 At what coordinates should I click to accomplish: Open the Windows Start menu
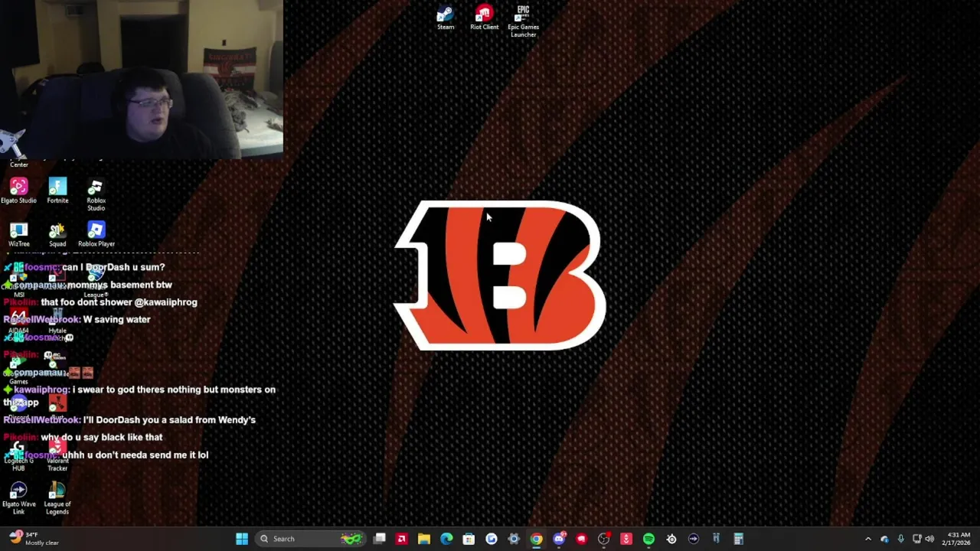(242, 539)
